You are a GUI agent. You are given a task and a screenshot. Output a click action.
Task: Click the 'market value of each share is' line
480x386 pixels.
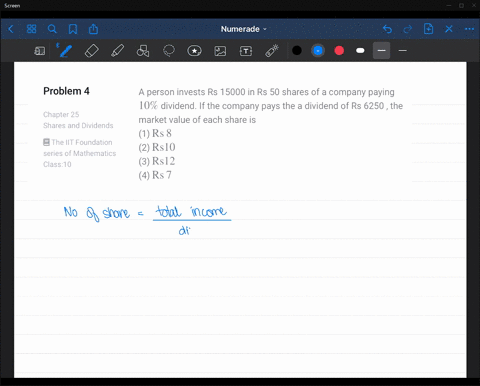click(x=197, y=120)
